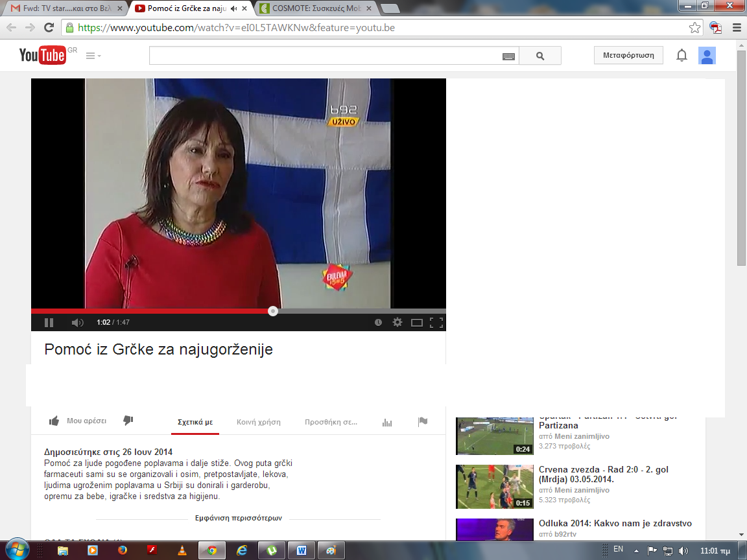
Task: Bookmark this page with star icon
Action: click(694, 28)
